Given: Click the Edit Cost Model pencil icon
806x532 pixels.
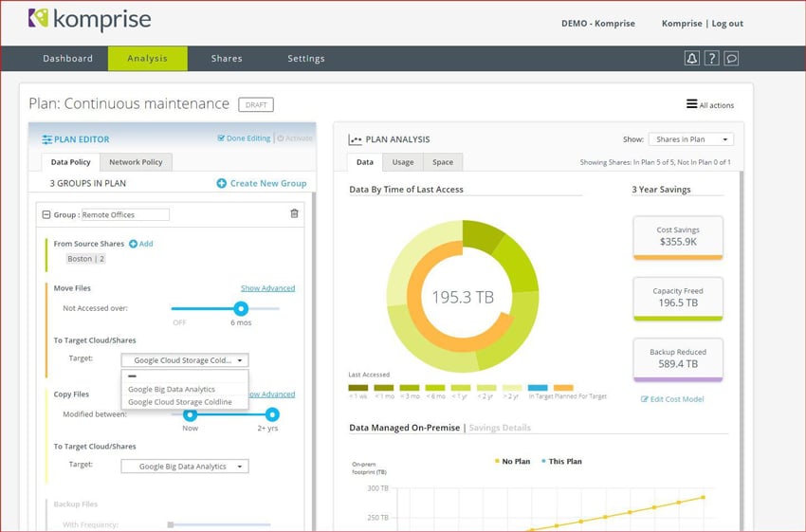Looking at the screenshot, I should (644, 399).
